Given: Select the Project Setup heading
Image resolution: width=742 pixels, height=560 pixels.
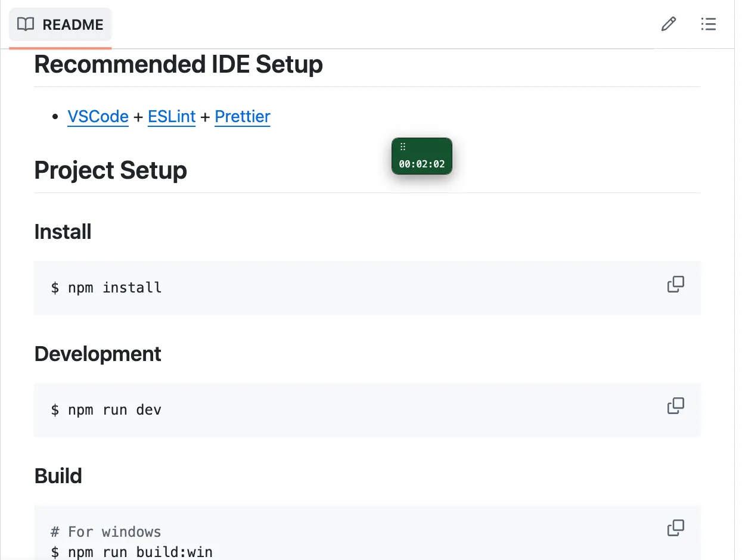Looking at the screenshot, I should (111, 170).
